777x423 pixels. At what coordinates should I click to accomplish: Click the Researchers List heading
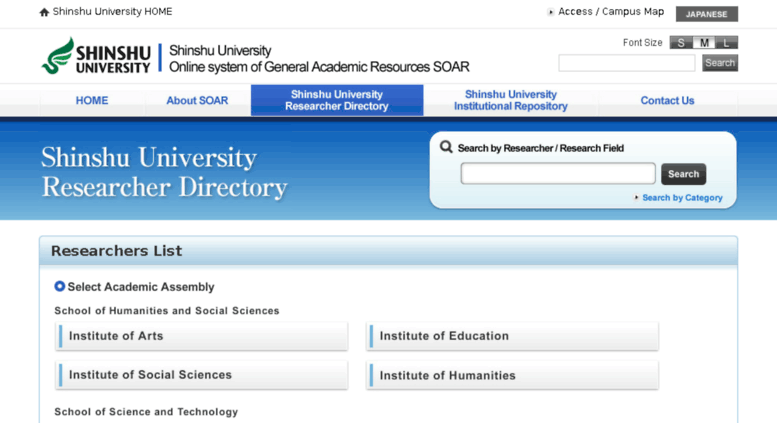(116, 251)
